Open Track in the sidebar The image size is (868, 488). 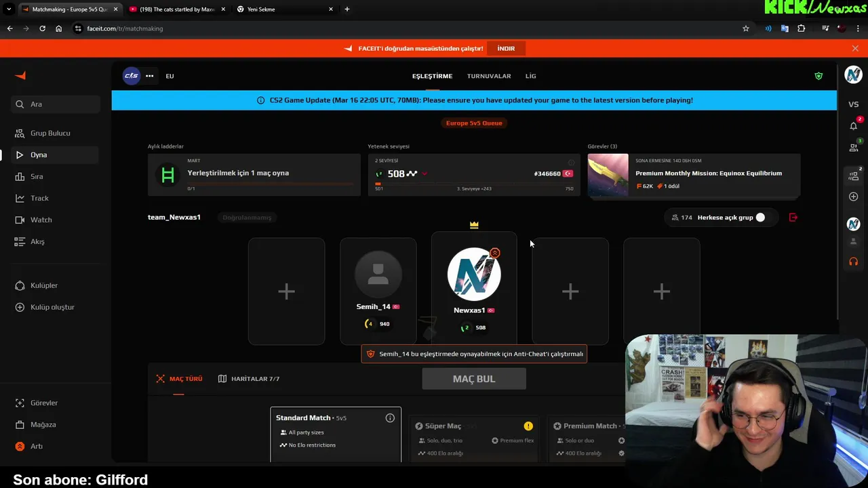pos(56,198)
